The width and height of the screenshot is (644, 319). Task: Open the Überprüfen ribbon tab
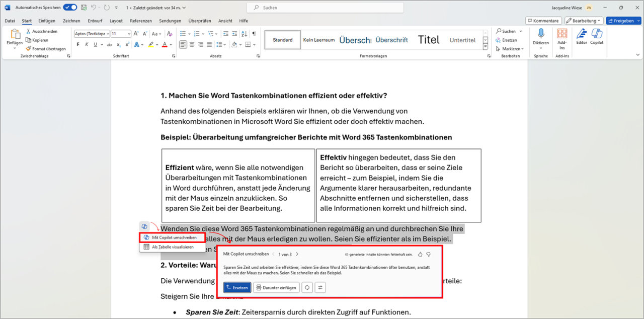click(200, 21)
